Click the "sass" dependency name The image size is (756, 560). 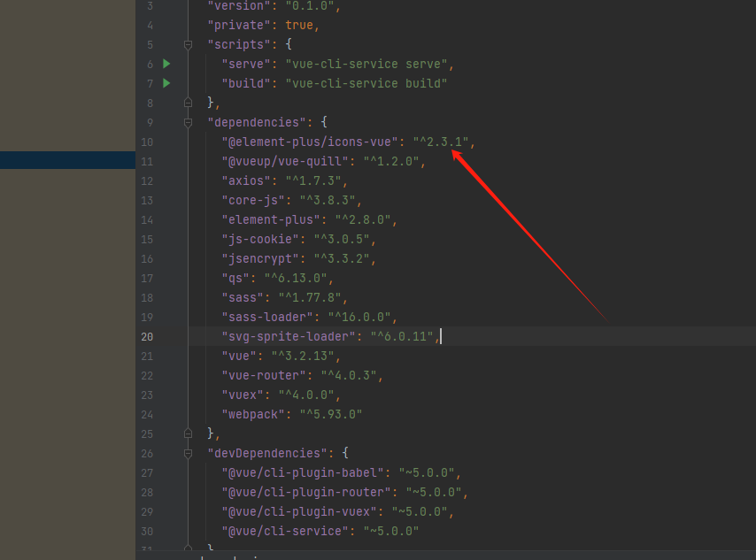[243, 298]
